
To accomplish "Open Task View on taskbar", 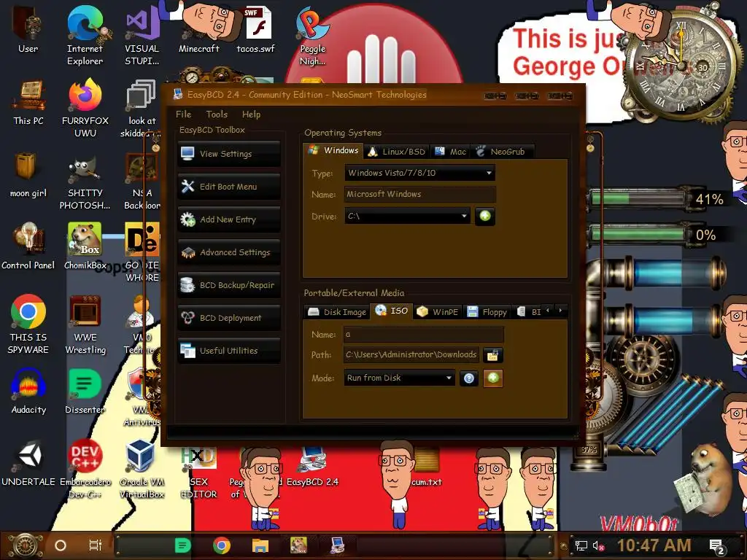I will pyautogui.click(x=96, y=545).
